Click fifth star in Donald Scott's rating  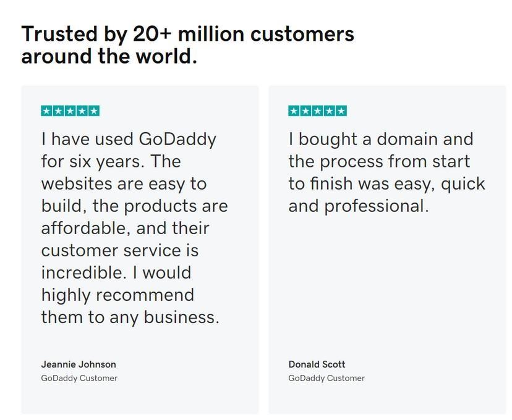341,111
